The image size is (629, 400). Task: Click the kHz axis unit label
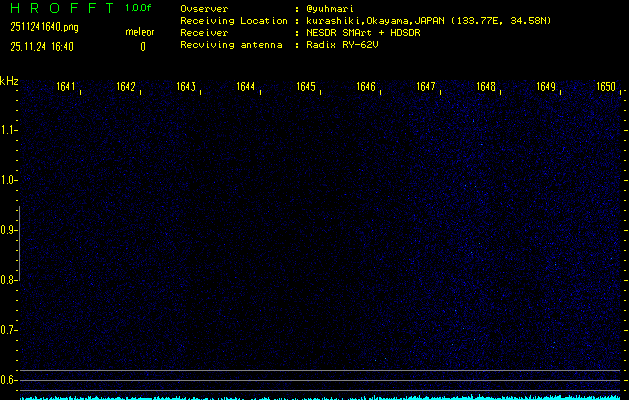pyautogui.click(x=9, y=81)
